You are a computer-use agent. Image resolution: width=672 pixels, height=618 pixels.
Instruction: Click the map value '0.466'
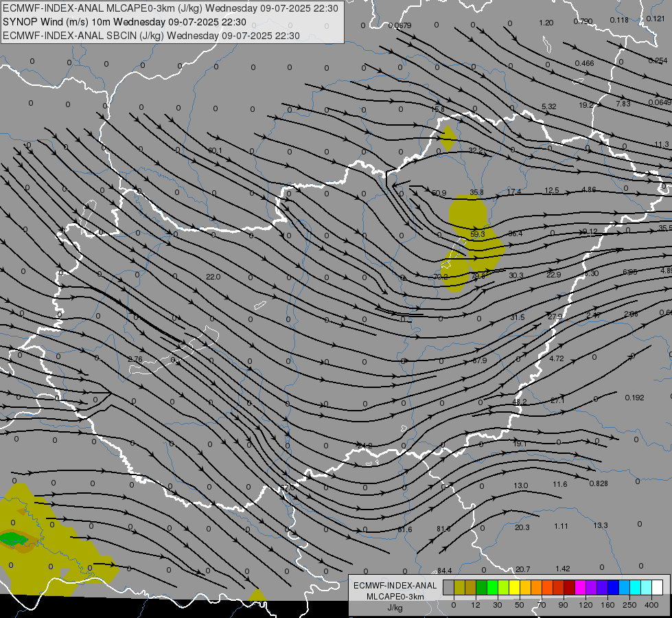pyautogui.click(x=585, y=63)
